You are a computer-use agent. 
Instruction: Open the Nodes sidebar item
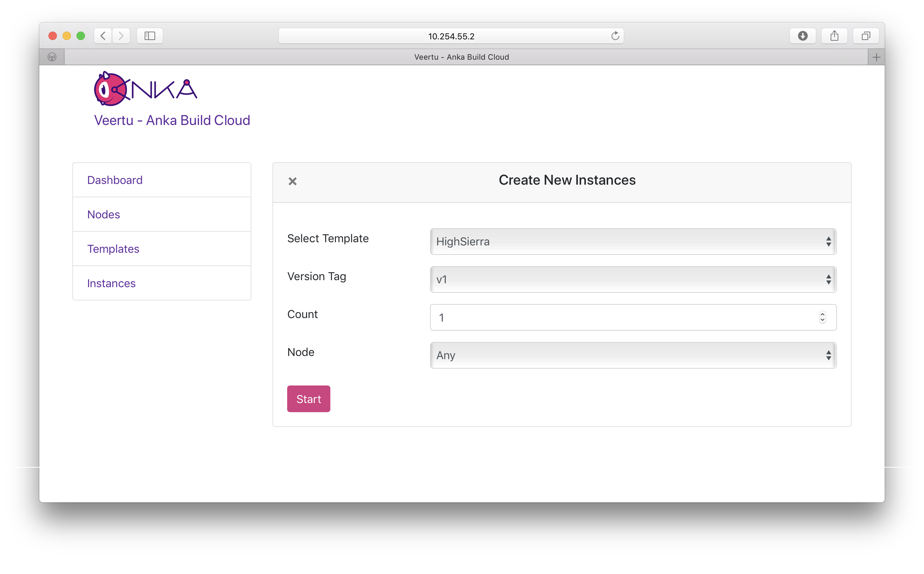pyautogui.click(x=104, y=215)
